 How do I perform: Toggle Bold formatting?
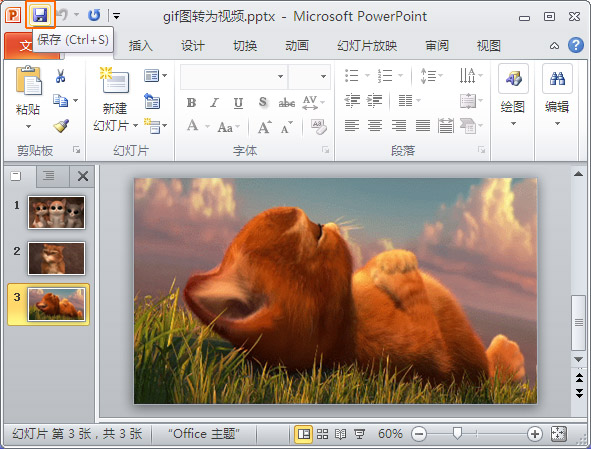click(x=191, y=102)
